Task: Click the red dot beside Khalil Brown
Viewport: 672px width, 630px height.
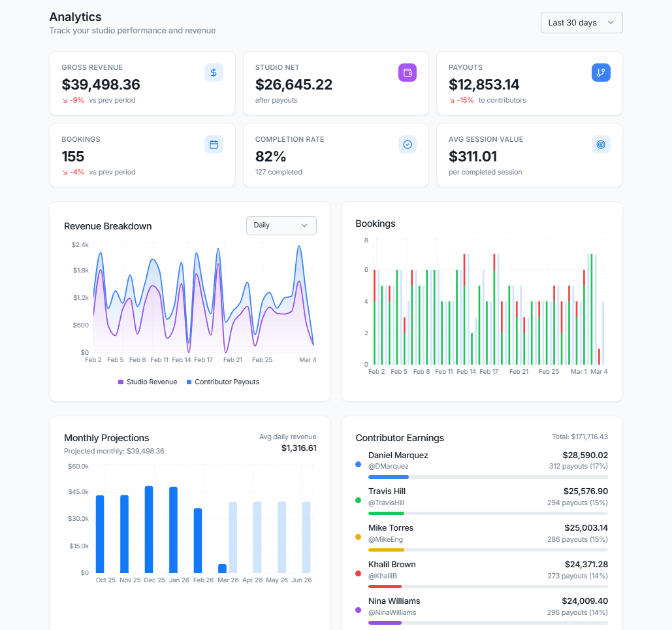Action: click(x=359, y=573)
